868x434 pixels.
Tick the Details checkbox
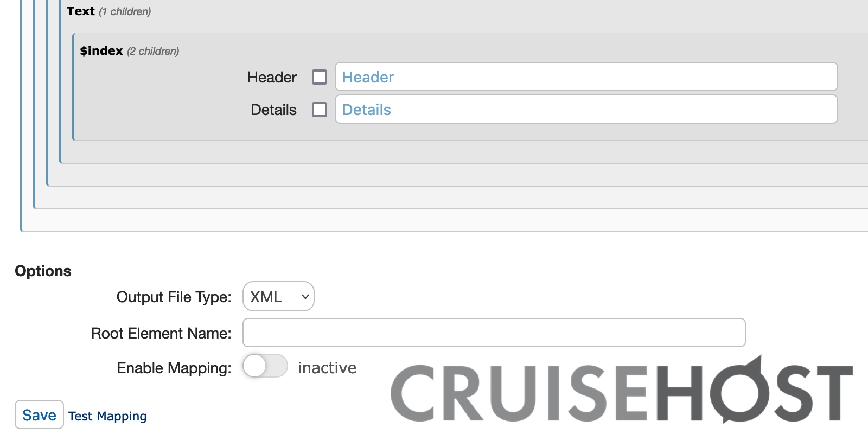(320, 110)
